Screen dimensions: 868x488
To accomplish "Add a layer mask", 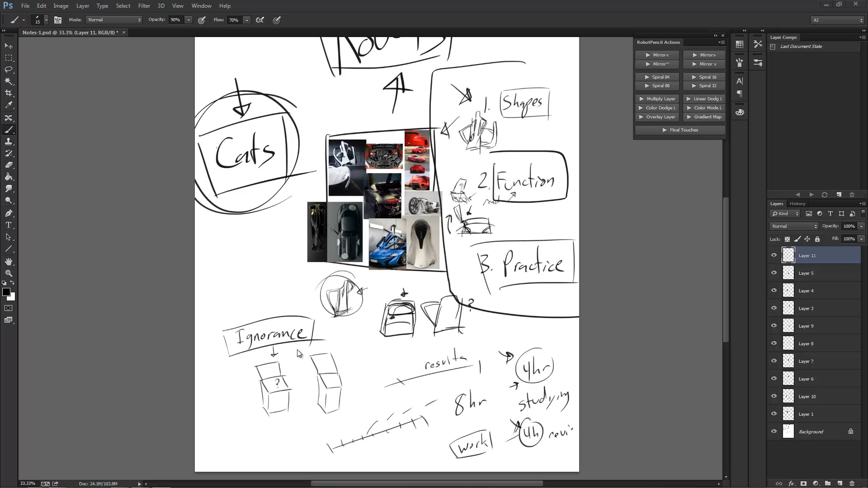I will (803, 483).
